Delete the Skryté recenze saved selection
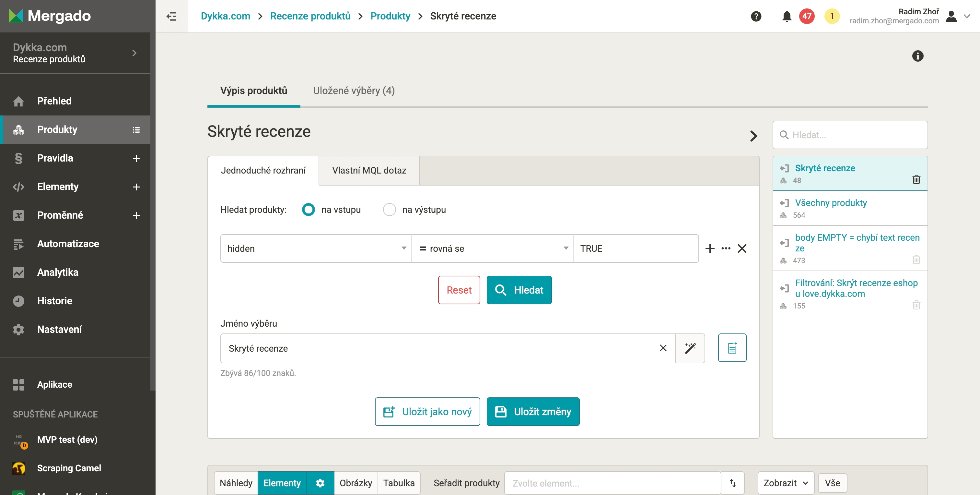Image resolution: width=980 pixels, height=495 pixels. (916, 179)
